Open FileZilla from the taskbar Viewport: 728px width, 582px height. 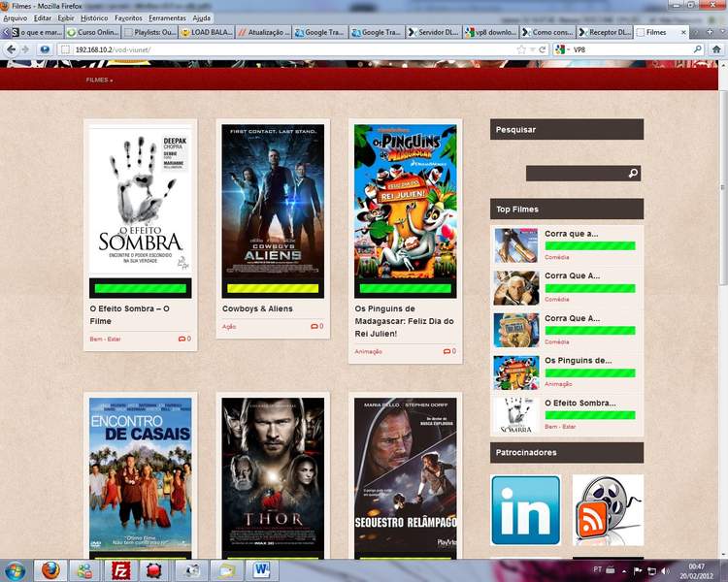tap(120, 570)
